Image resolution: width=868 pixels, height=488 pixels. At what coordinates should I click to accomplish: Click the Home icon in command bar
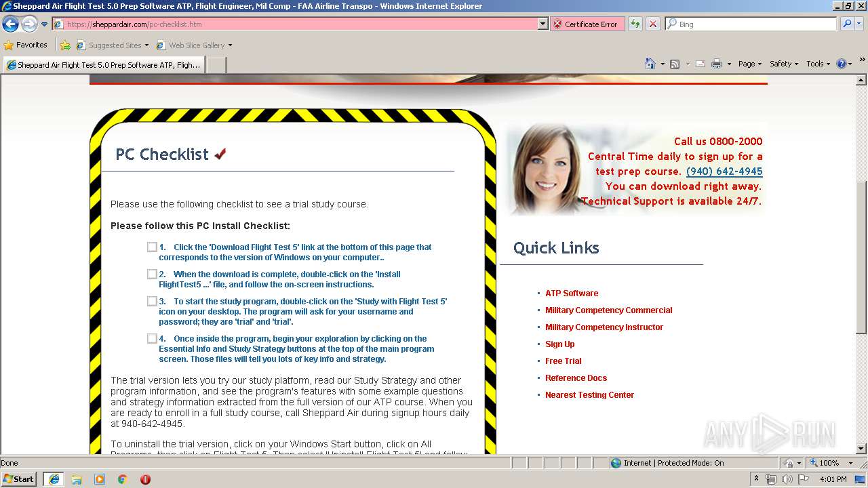click(x=650, y=64)
